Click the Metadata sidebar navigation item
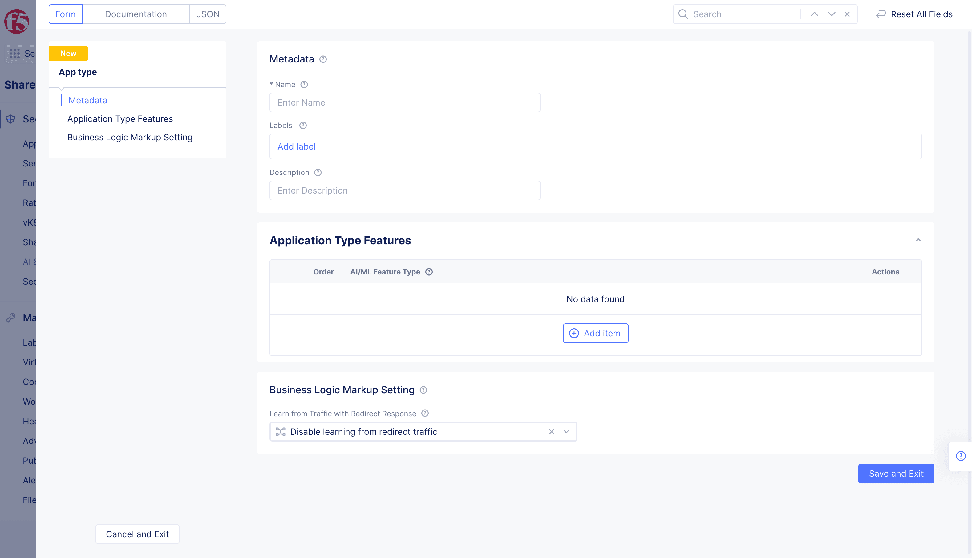This screenshot has height=560, width=972. (87, 99)
